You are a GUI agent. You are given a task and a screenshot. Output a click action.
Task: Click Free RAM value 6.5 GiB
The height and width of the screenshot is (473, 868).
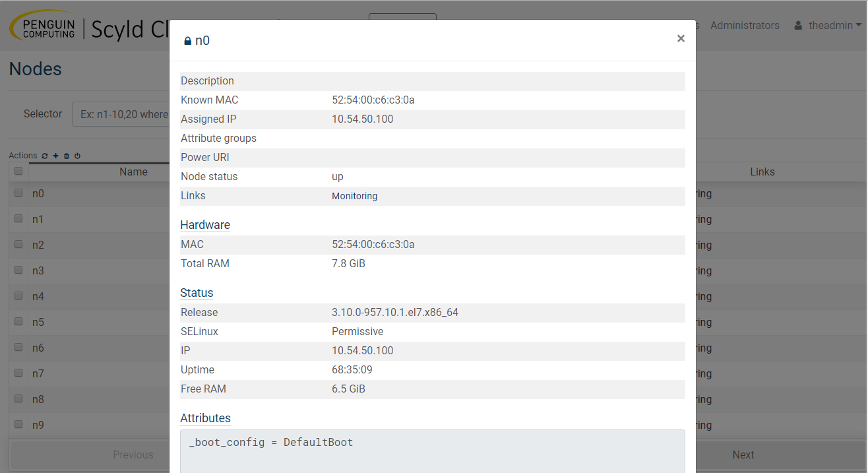click(348, 389)
